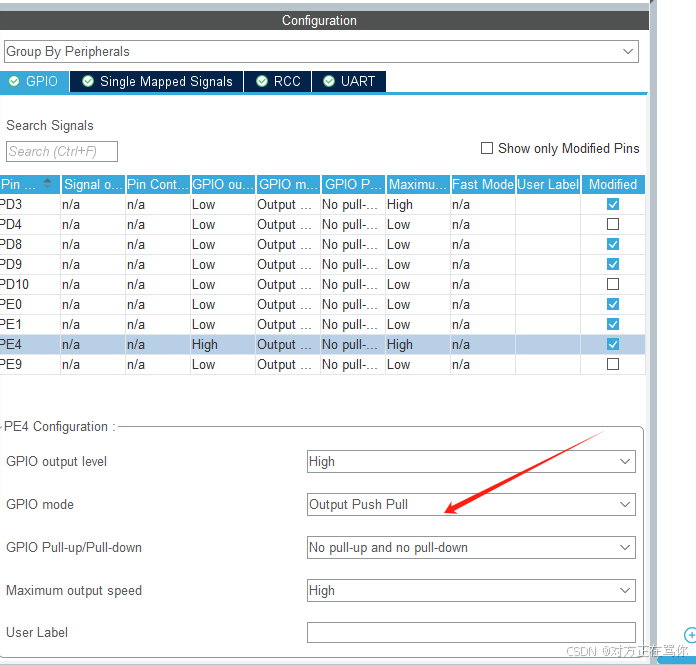696x665 pixels.
Task: Enable Show only Modified Pins checkbox
Action: point(487,148)
